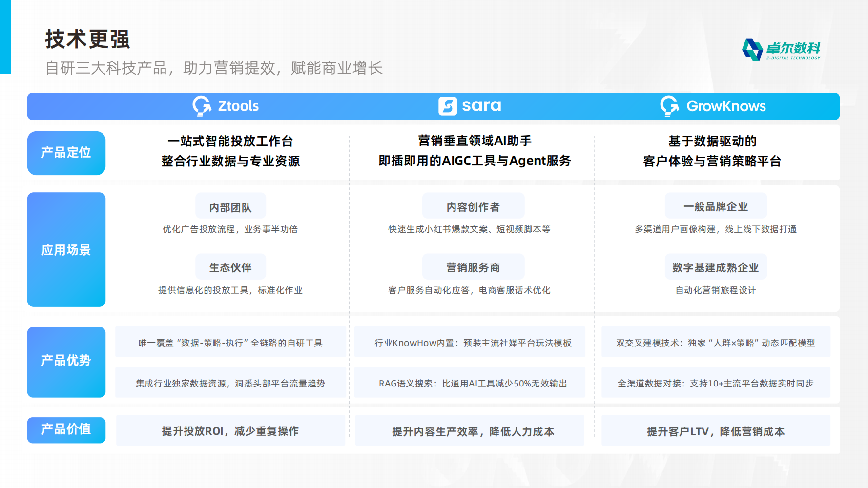Click box RAG语义搜索：比通用AI工具减少50%无效输出
868x488 pixels.
pyautogui.click(x=470, y=383)
